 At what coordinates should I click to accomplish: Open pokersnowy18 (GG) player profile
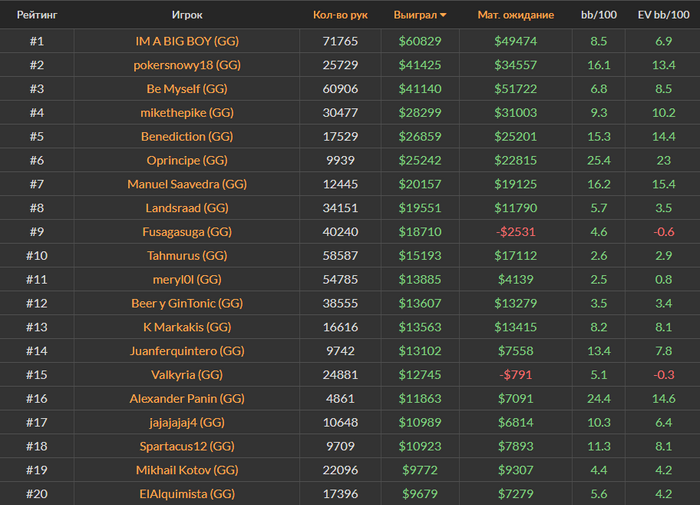point(187,65)
